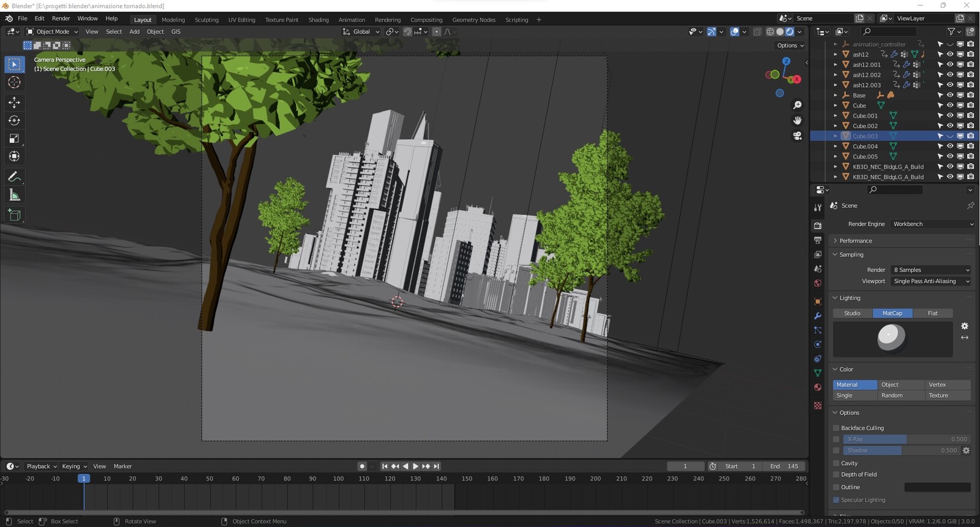Select the Annotate pencil tool
980x527 pixels.
click(14, 177)
